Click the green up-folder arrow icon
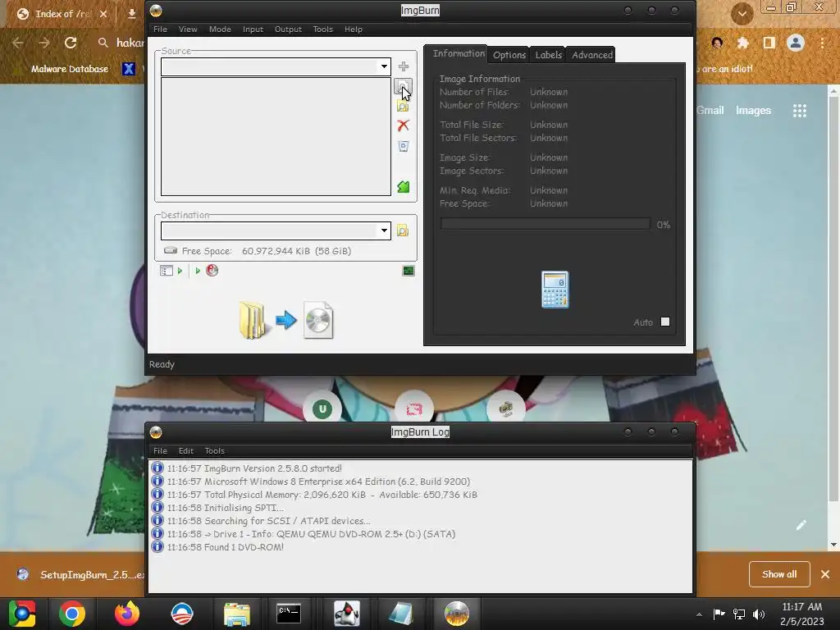The height and width of the screenshot is (630, 840). (x=404, y=186)
